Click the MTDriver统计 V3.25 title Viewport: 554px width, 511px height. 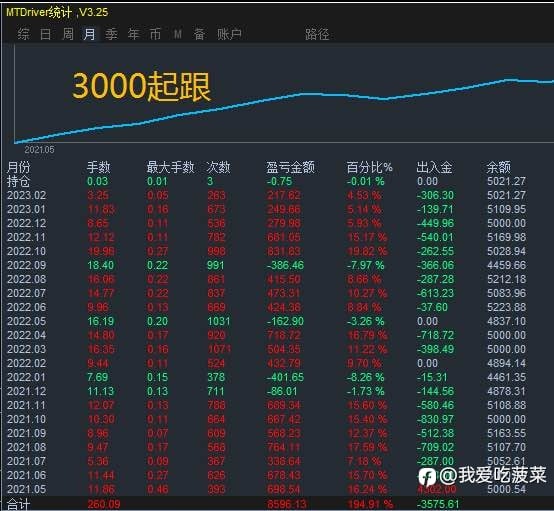click(57, 12)
